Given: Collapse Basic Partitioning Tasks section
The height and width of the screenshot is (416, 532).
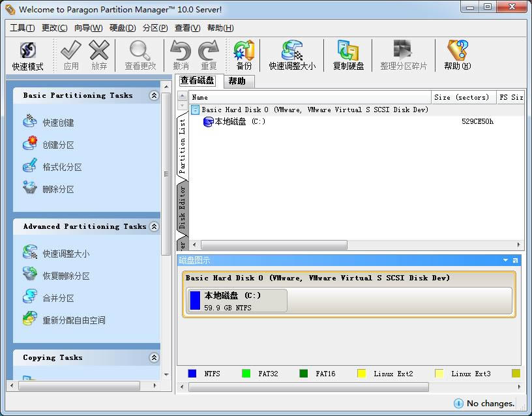Looking at the screenshot, I should 154,95.
